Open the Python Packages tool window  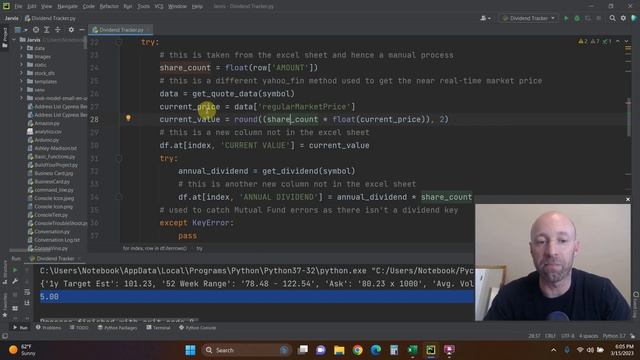click(x=117, y=328)
